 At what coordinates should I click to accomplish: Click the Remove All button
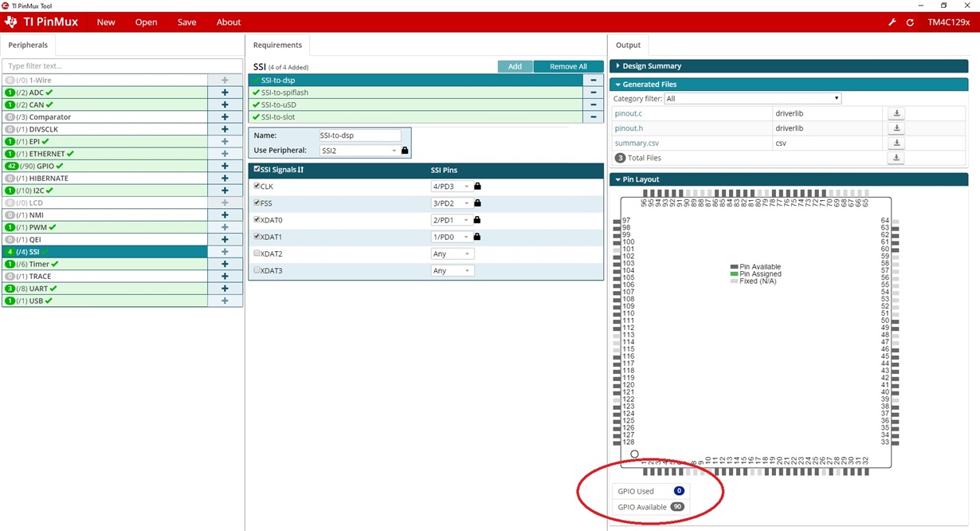point(568,66)
